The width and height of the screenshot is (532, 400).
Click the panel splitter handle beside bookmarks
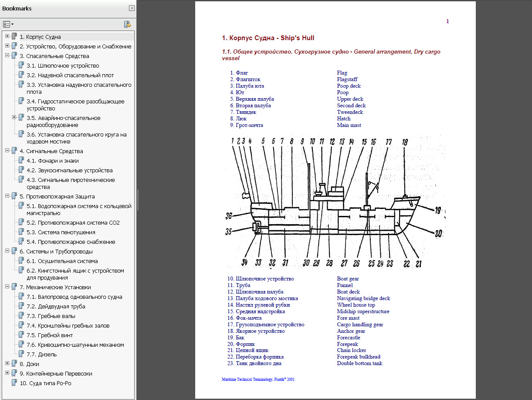tap(138, 200)
